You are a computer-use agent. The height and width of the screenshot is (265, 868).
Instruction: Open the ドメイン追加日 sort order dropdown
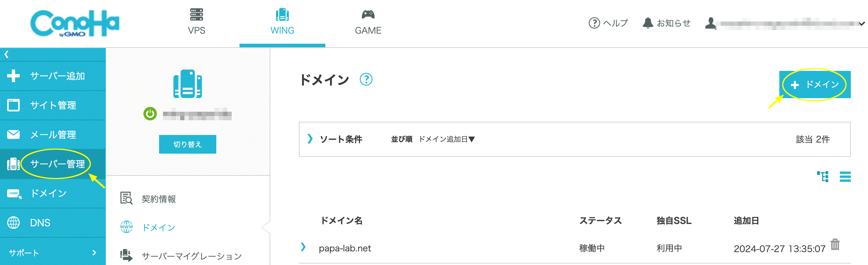[447, 139]
